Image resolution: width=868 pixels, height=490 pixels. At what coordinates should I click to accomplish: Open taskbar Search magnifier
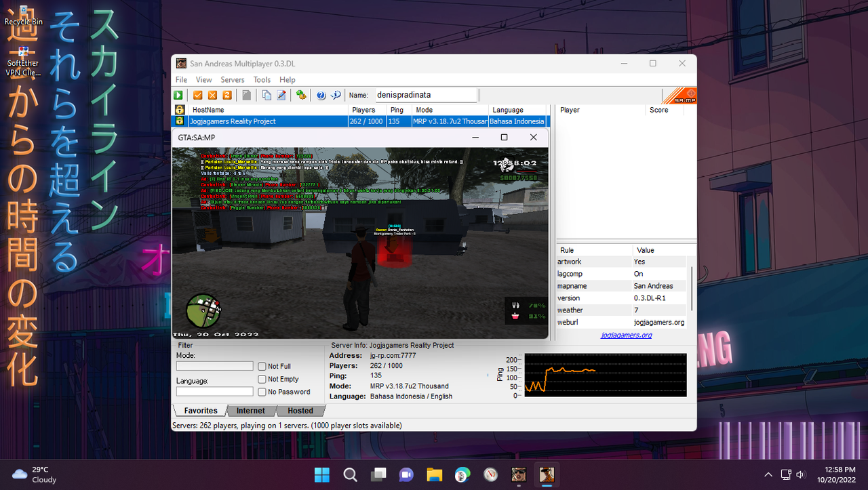[350, 474]
